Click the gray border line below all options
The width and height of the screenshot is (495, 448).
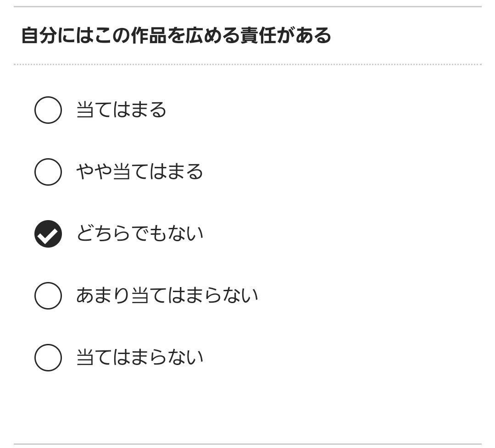(x=248, y=444)
